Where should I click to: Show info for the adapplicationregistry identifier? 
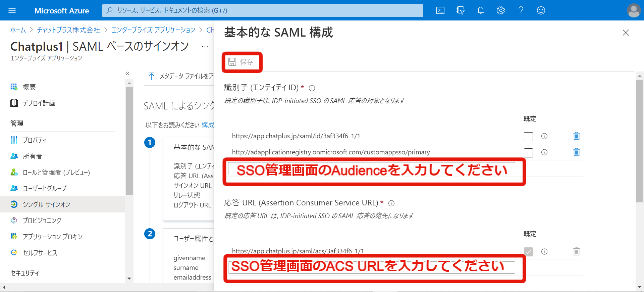tap(544, 152)
